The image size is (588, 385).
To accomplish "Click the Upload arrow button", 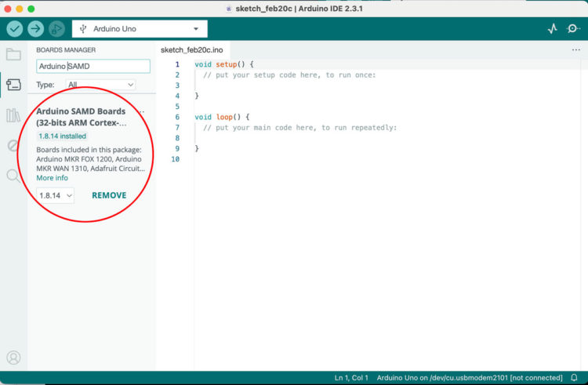I will [36, 29].
